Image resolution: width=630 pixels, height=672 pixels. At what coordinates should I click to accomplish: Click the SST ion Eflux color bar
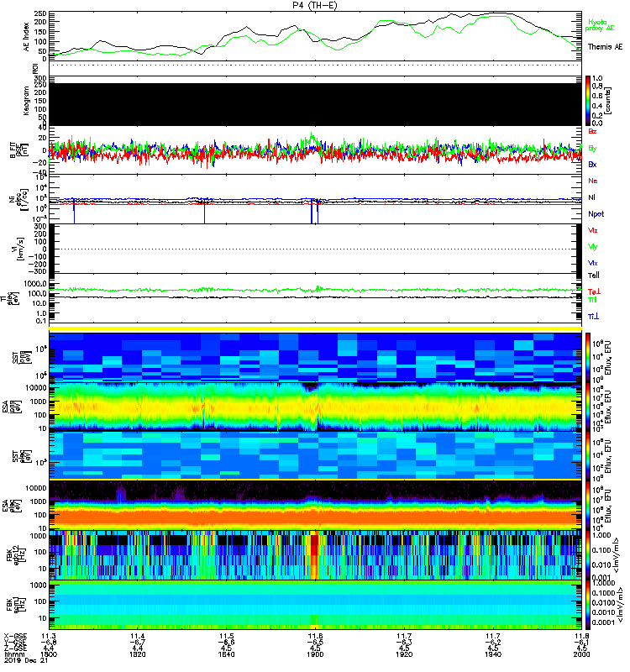[x=588, y=357]
